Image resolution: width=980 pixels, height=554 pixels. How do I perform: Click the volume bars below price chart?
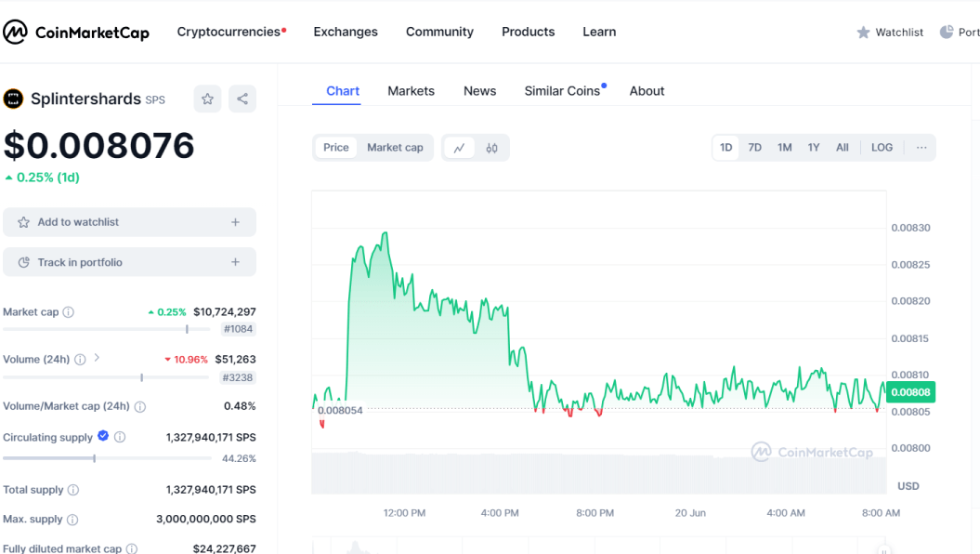pos(599,472)
